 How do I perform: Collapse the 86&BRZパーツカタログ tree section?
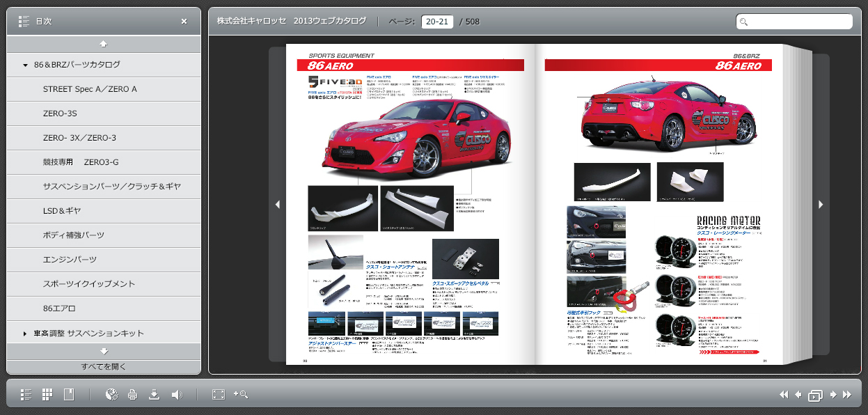click(26, 65)
